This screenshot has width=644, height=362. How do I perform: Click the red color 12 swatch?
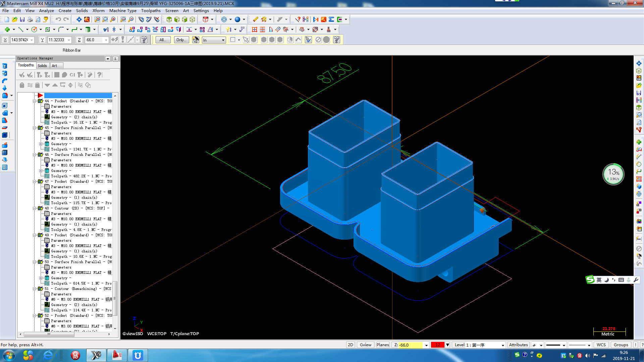438,345
